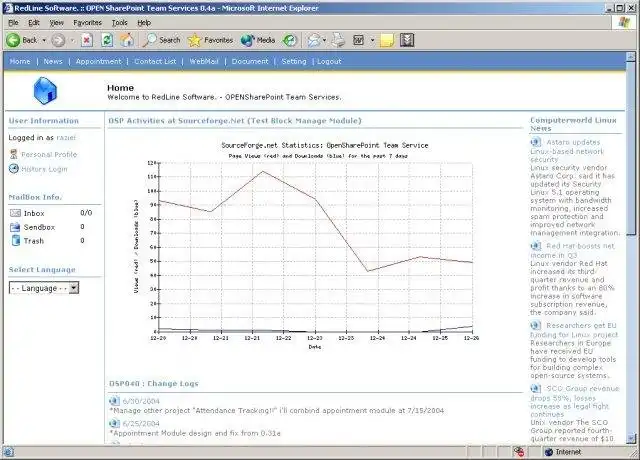Viewport: 640px width, 460px height.
Task: Click the Mail envelope toolbar icon
Action: (x=313, y=40)
